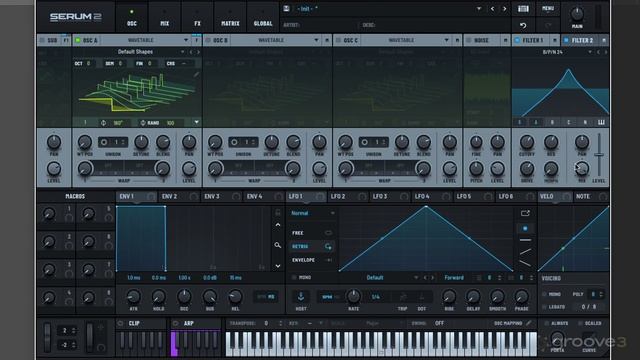Click the save preset disk icon
640x360 pixels.
point(287,9)
